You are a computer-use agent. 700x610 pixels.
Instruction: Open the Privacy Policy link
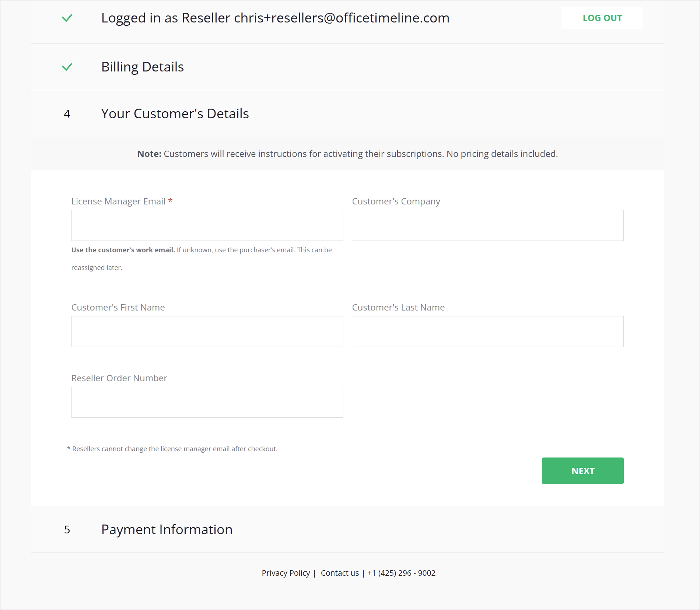[286, 573]
